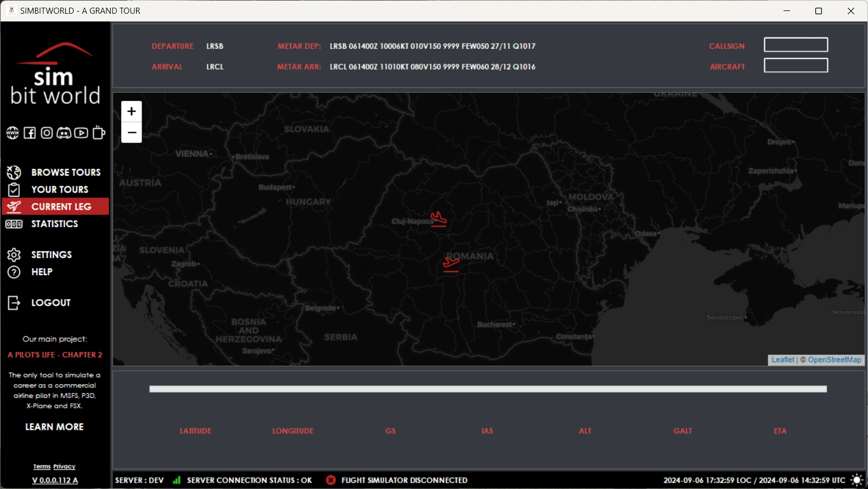Open the OpenStreetMap attribution link
Viewport: 868px width, 489px height.
point(834,360)
